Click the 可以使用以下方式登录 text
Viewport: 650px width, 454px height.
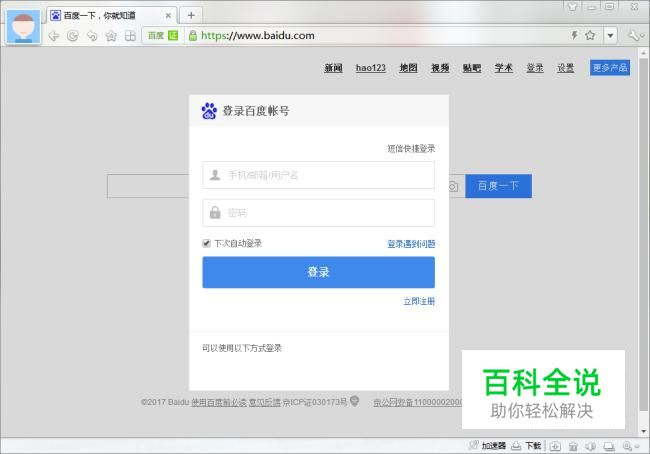coord(242,348)
